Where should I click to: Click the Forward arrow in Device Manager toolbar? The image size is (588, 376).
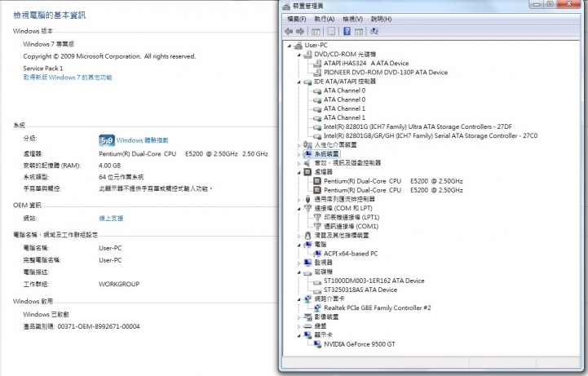[300, 32]
